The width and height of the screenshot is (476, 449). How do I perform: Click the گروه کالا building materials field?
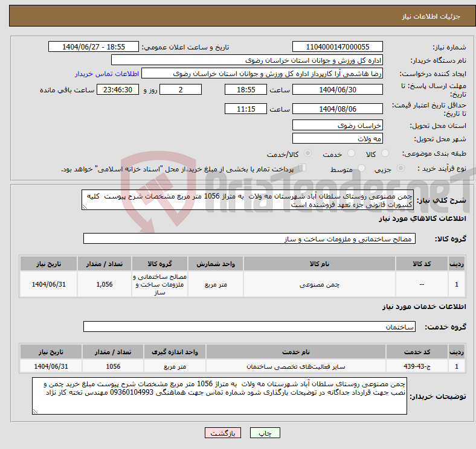(x=249, y=239)
